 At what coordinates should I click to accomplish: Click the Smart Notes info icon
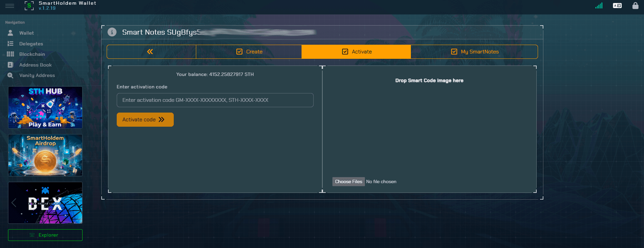pyautogui.click(x=112, y=32)
